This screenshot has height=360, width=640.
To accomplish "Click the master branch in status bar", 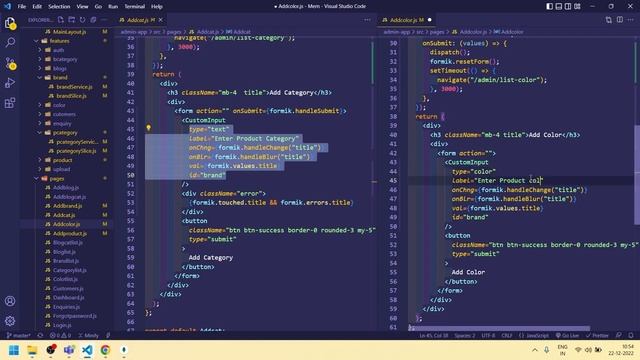I will (x=18, y=336).
